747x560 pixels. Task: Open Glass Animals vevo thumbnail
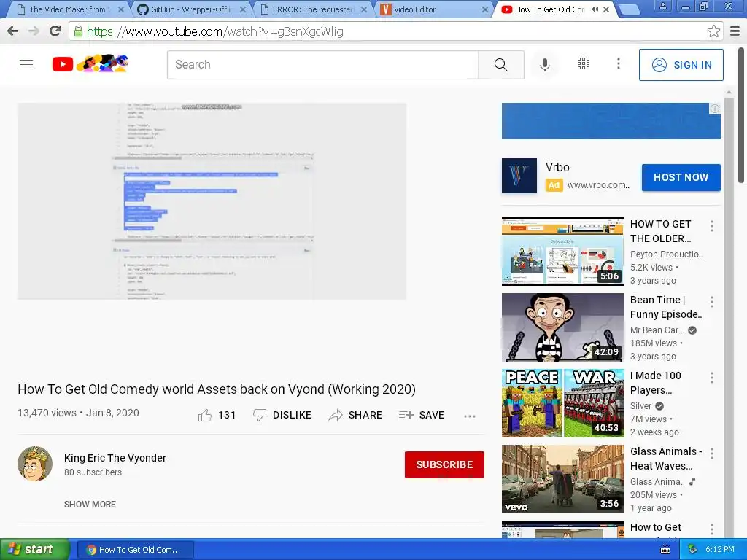[562, 479]
